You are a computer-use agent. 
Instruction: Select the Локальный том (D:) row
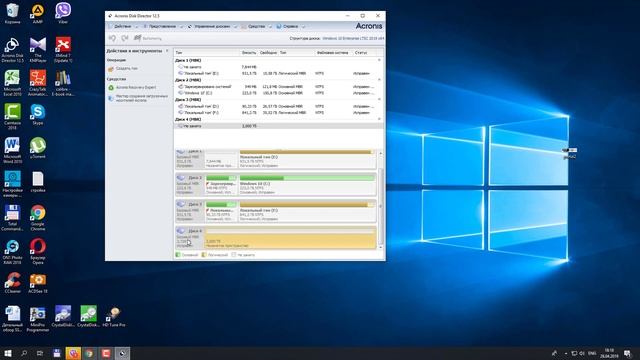point(278,106)
